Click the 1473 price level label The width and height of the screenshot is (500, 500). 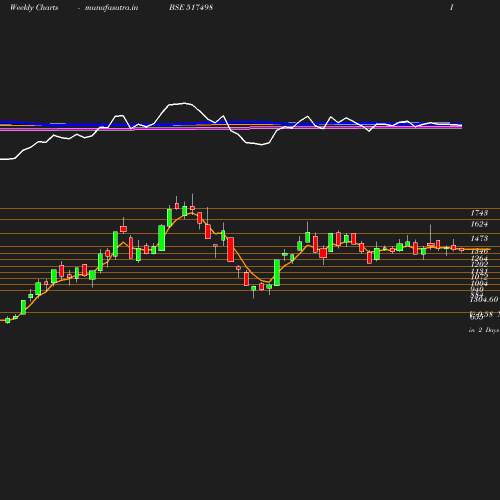[479, 238]
